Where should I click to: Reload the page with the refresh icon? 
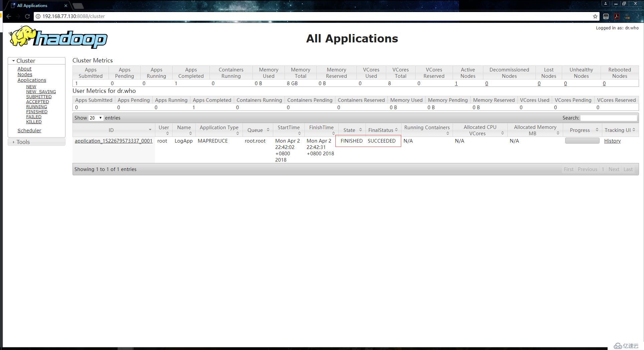pyautogui.click(x=27, y=16)
